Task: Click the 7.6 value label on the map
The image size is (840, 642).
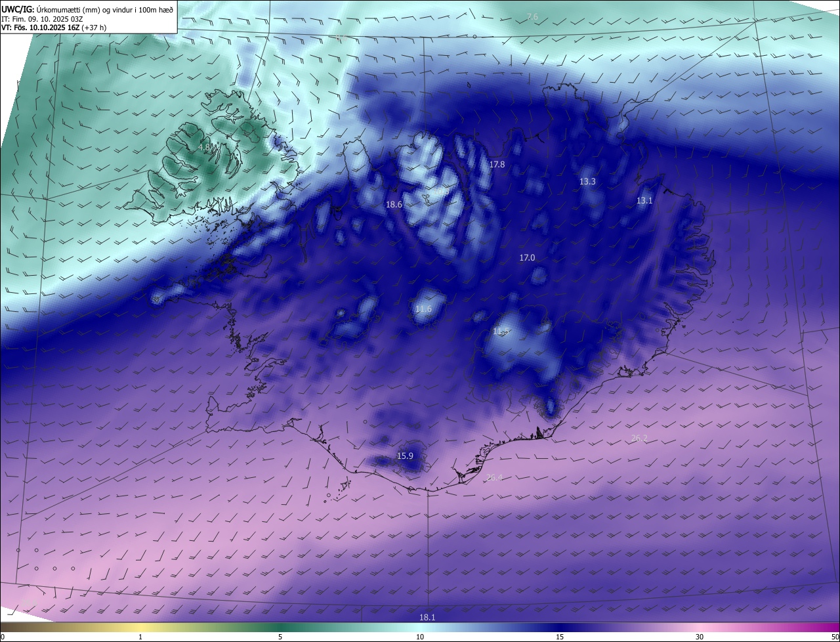Action: click(532, 16)
